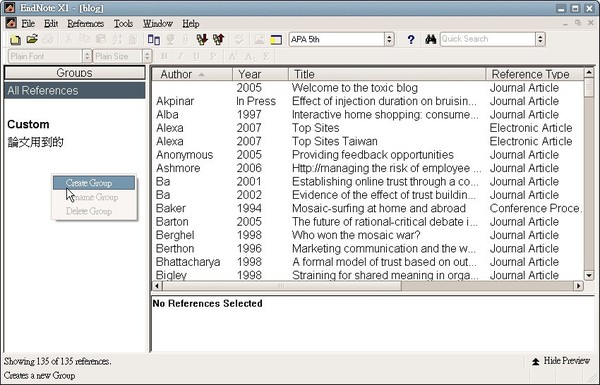600x385 pixels.
Task: Click the vertical scrollbar up arrow
Action: pyautogui.click(x=589, y=72)
